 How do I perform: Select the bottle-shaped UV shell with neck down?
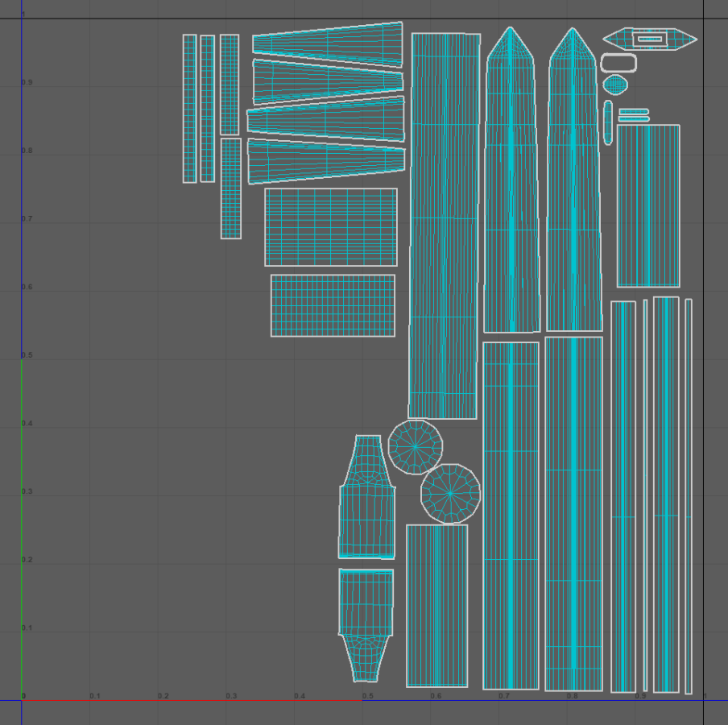(366, 625)
